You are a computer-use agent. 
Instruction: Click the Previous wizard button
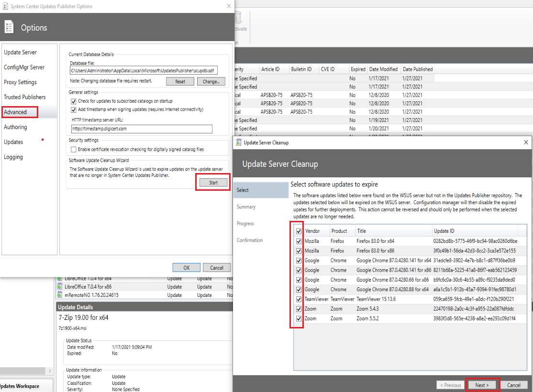click(450, 385)
